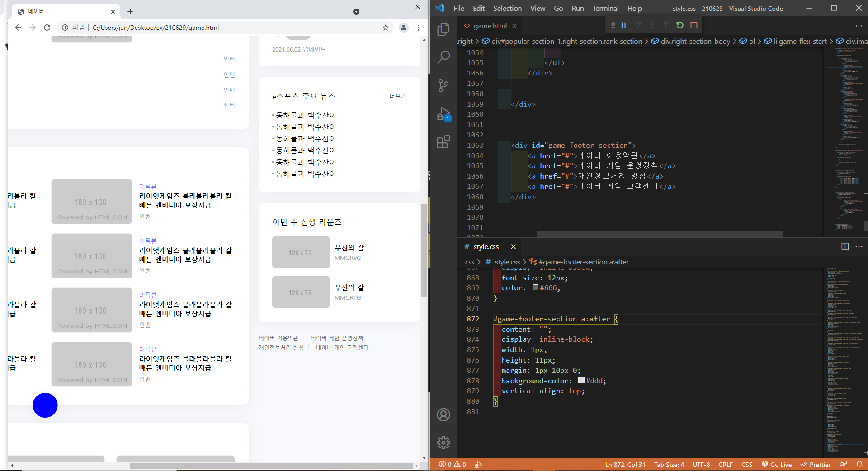
Task: Open the Help menu in VS Code
Action: pyautogui.click(x=634, y=8)
